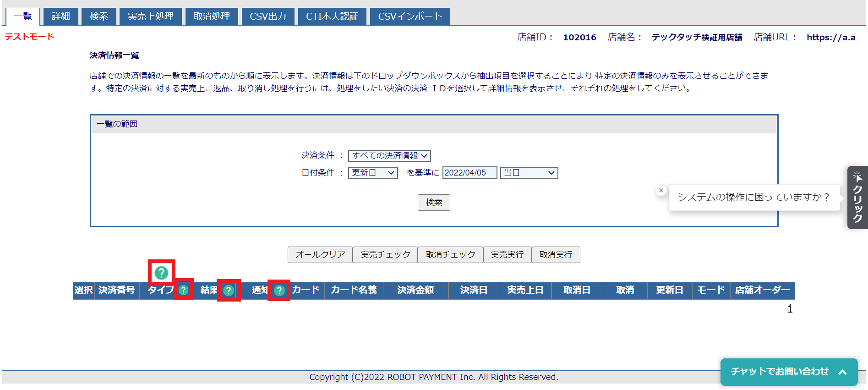Focus the date field showing 2022/04/05
This screenshot has height=390, width=868.
coord(469,173)
